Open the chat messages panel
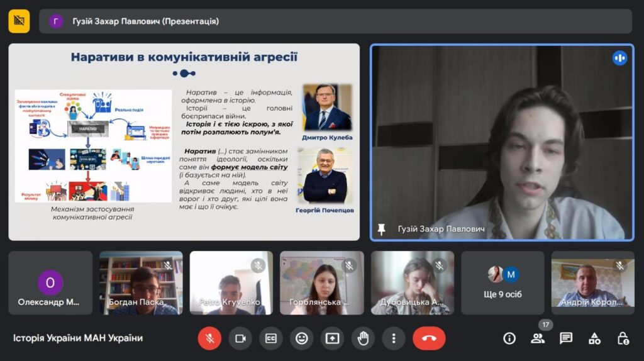The width and height of the screenshot is (644, 361). pos(566,338)
